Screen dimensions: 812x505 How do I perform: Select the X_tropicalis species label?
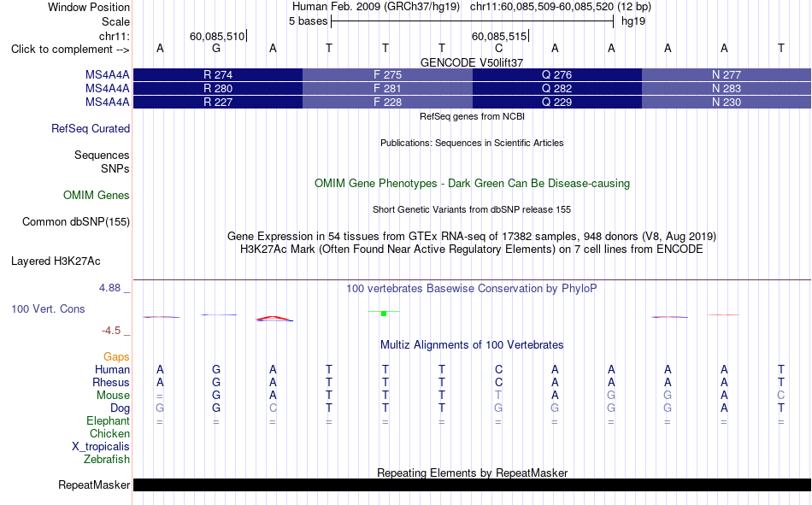click(101, 447)
